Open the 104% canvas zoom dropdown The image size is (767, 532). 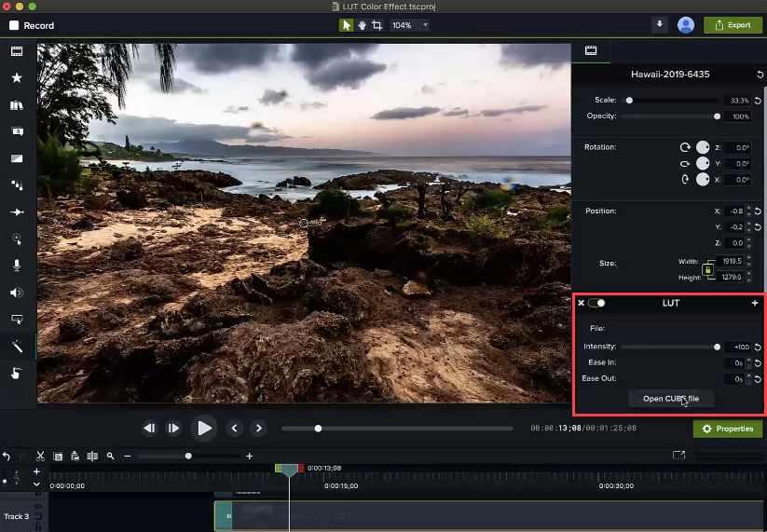point(409,25)
